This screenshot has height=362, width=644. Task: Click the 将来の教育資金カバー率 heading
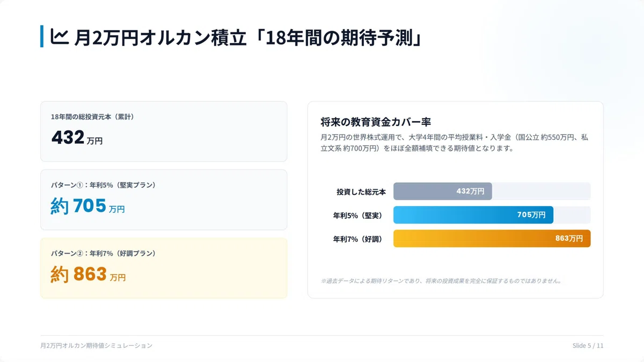(376, 121)
